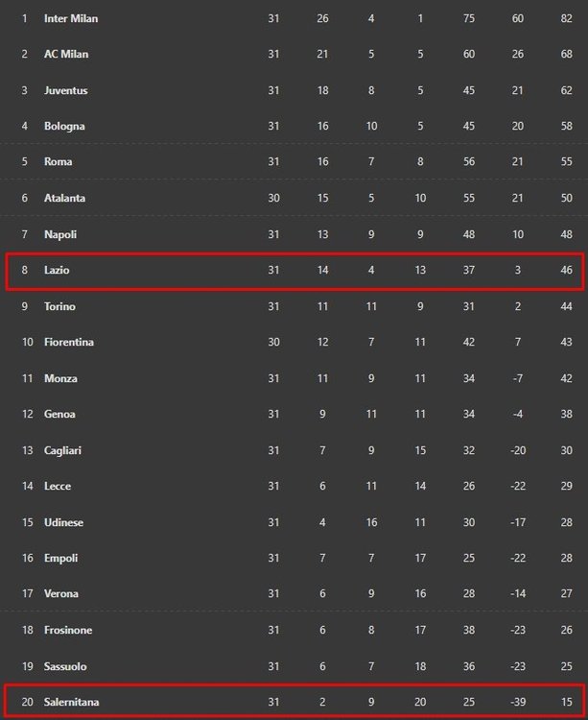
Task: Open the Roma team entry
Action: tap(58, 161)
